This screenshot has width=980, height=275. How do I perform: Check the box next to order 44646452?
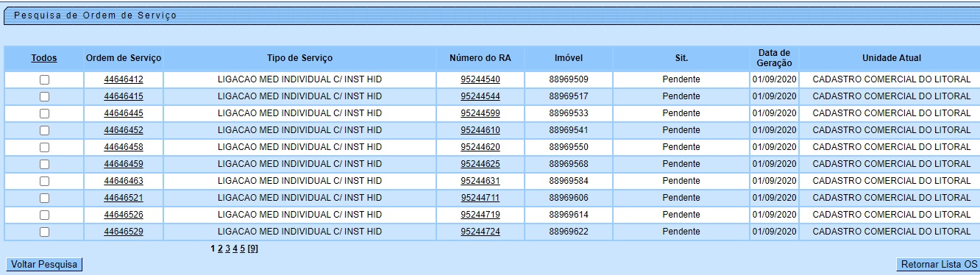click(44, 130)
